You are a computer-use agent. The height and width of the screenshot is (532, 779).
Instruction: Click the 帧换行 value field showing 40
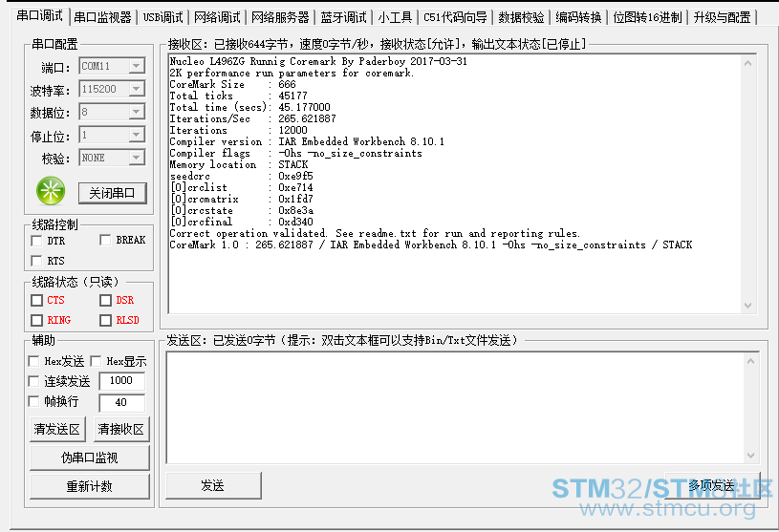(121, 402)
